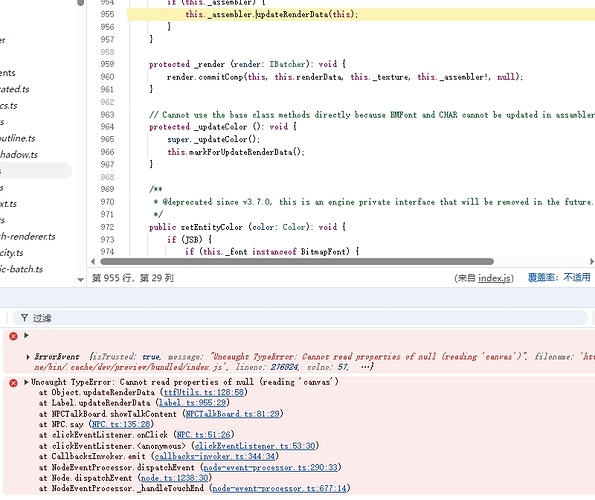Select the outline.ts file in tree
595x500 pixels.
tap(17, 138)
